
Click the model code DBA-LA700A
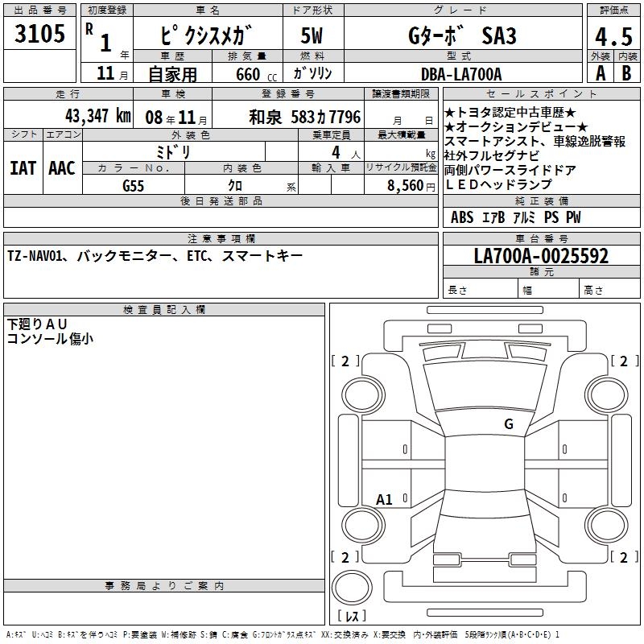pos(461,74)
